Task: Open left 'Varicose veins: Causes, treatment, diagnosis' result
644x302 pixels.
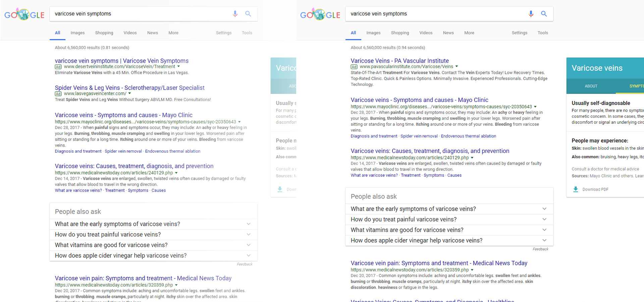Action: point(134,166)
